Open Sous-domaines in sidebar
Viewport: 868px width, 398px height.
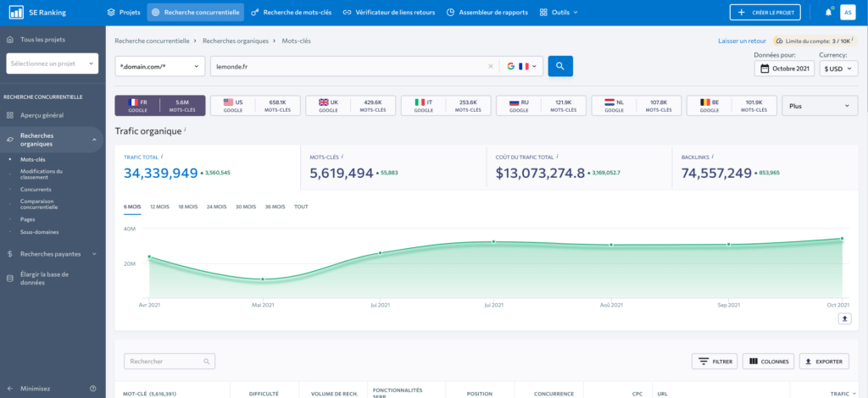39,232
